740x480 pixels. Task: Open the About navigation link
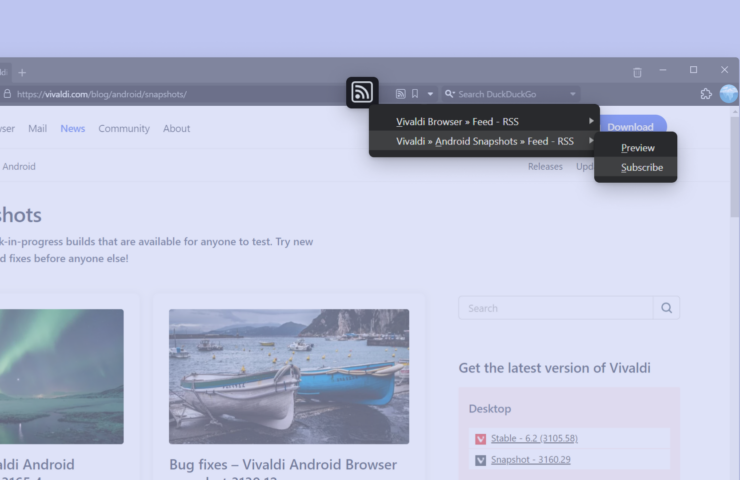177,128
